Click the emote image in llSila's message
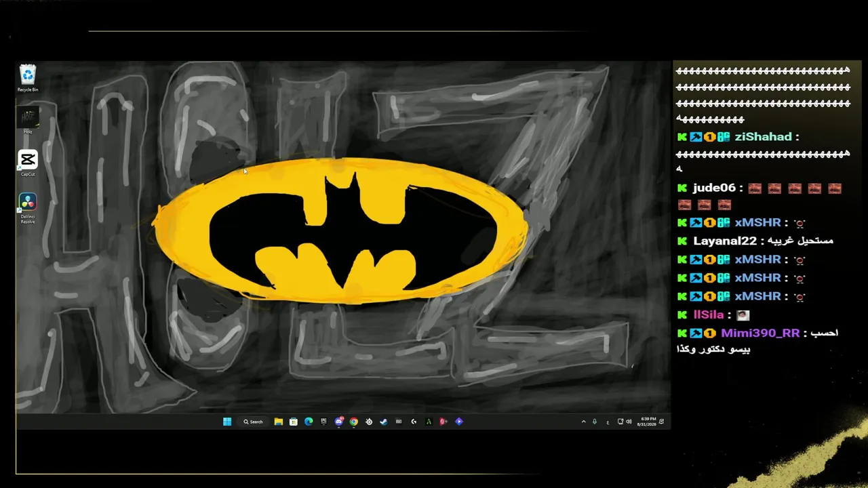This screenshot has height=488, width=868. pos(743,315)
